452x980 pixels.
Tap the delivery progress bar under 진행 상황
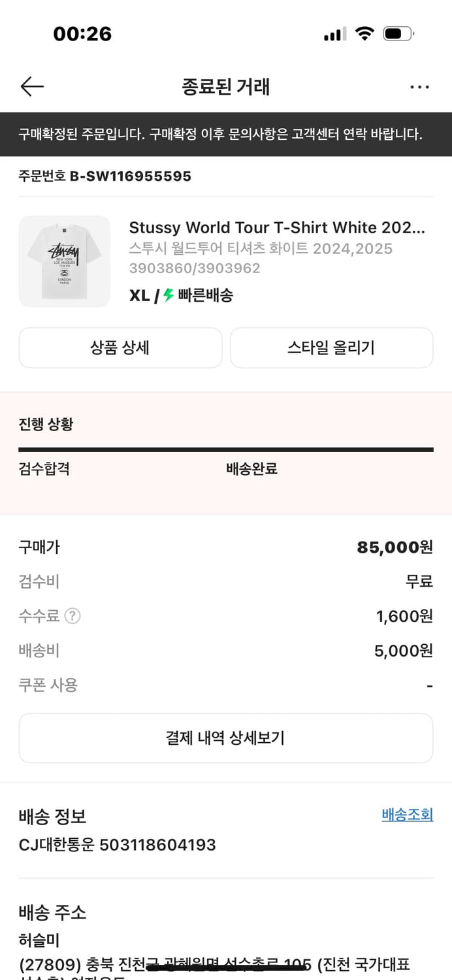pyautogui.click(x=226, y=449)
